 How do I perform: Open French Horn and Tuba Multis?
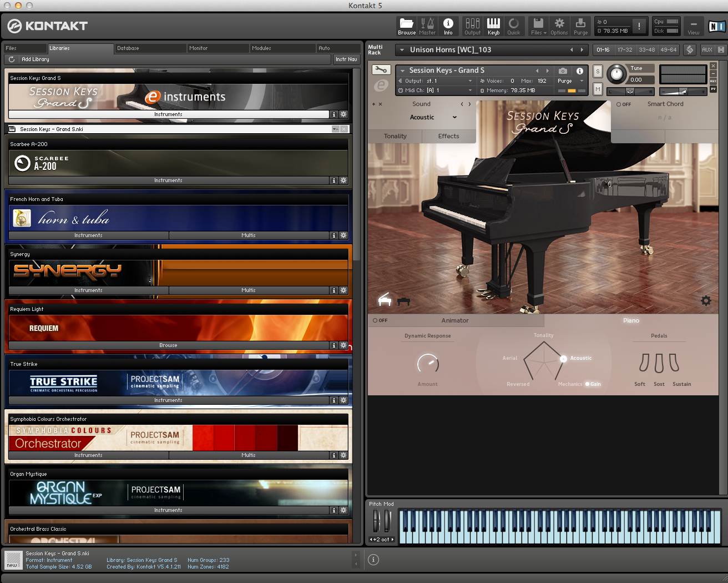(249, 235)
